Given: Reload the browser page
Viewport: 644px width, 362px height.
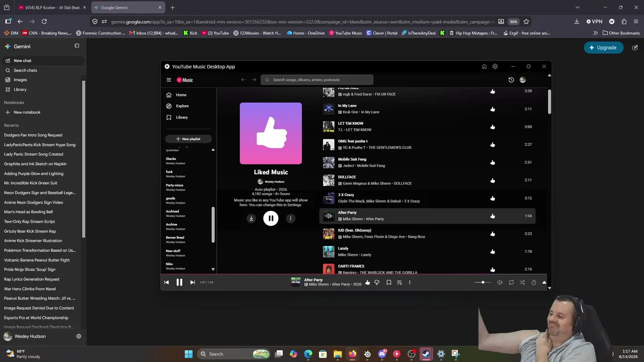Looking at the screenshot, I should point(44,22).
